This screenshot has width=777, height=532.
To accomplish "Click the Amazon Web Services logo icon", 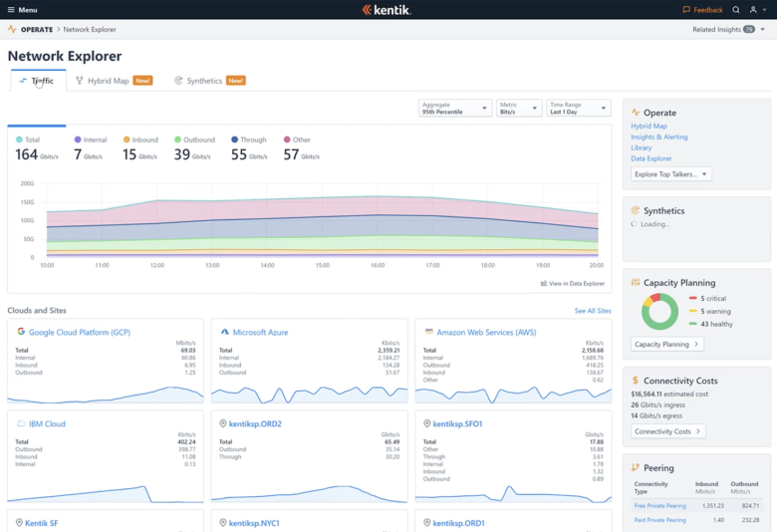I will [x=429, y=331].
